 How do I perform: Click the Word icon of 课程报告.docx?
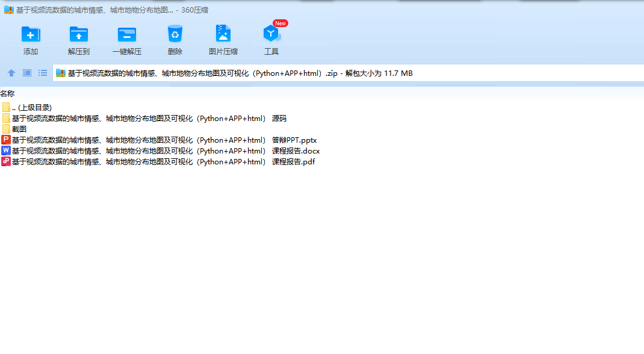tap(6, 151)
